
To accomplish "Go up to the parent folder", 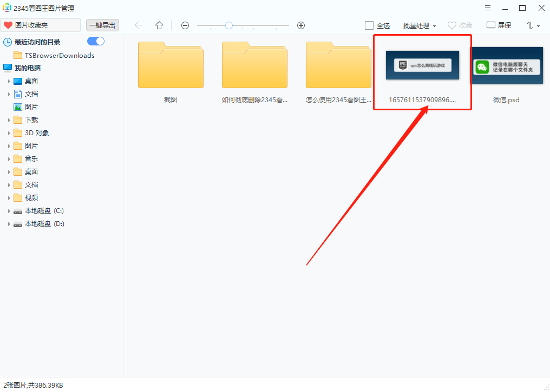I will (159, 25).
